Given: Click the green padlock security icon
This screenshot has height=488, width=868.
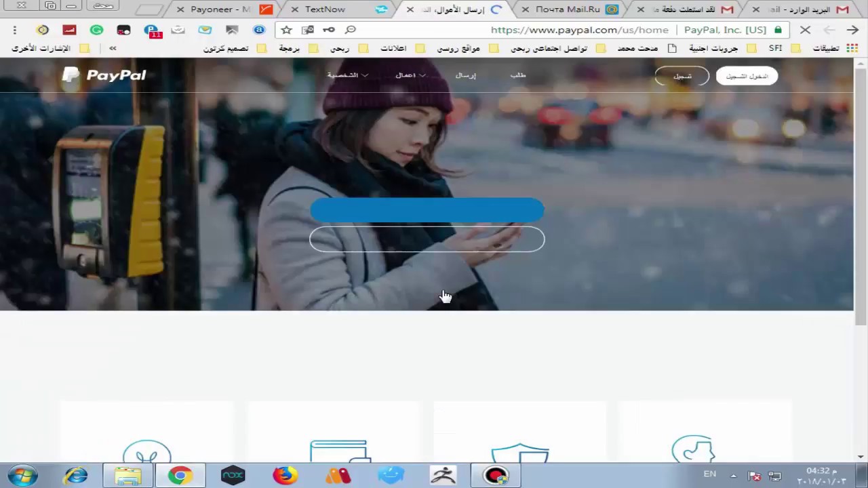Looking at the screenshot, I should (x=778, y=30).
